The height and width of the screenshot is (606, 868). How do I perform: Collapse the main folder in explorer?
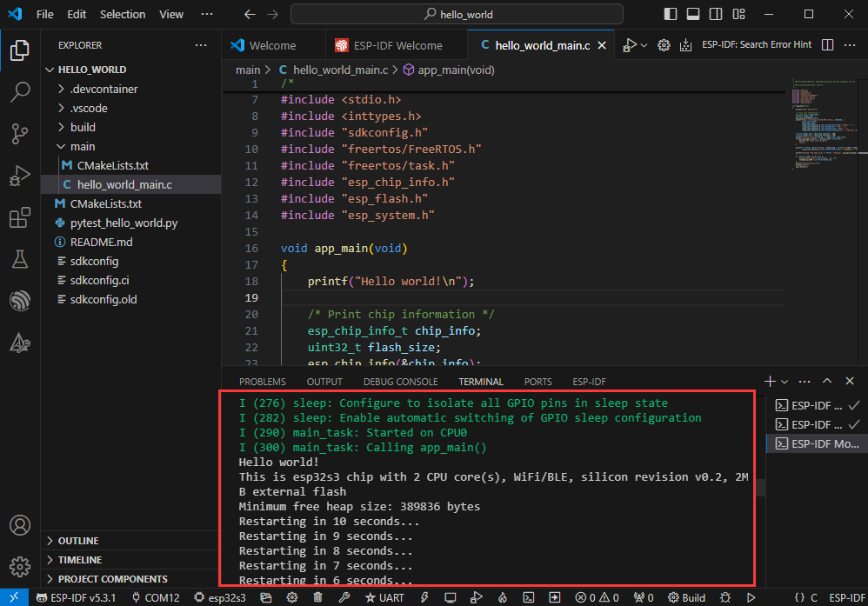click(83, 146)
